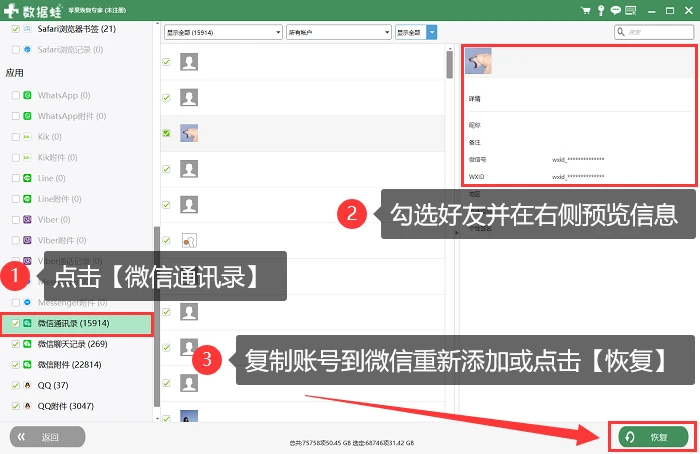Click the Safari浏览器书签 bookmark icon

(27, 29)
